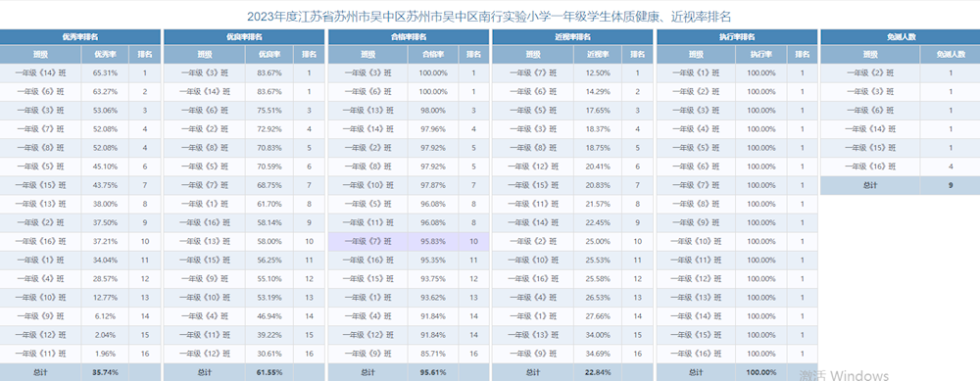This screenshot has height=381, width=980.
Task: Sort by the 合格率 column header
Action: 433,54
